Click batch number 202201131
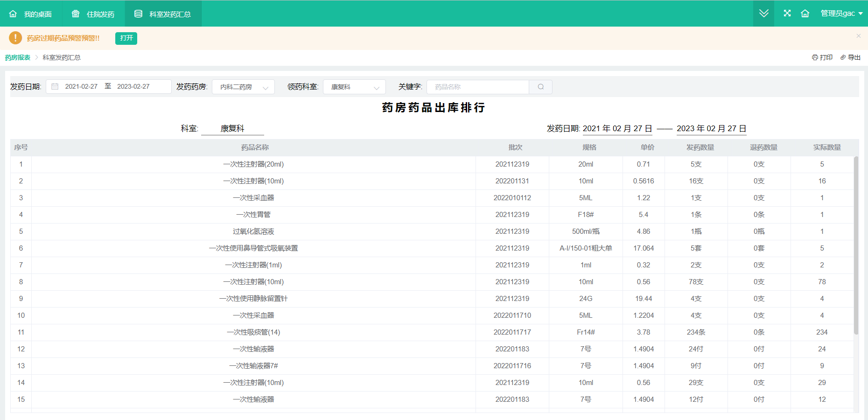 512,181
